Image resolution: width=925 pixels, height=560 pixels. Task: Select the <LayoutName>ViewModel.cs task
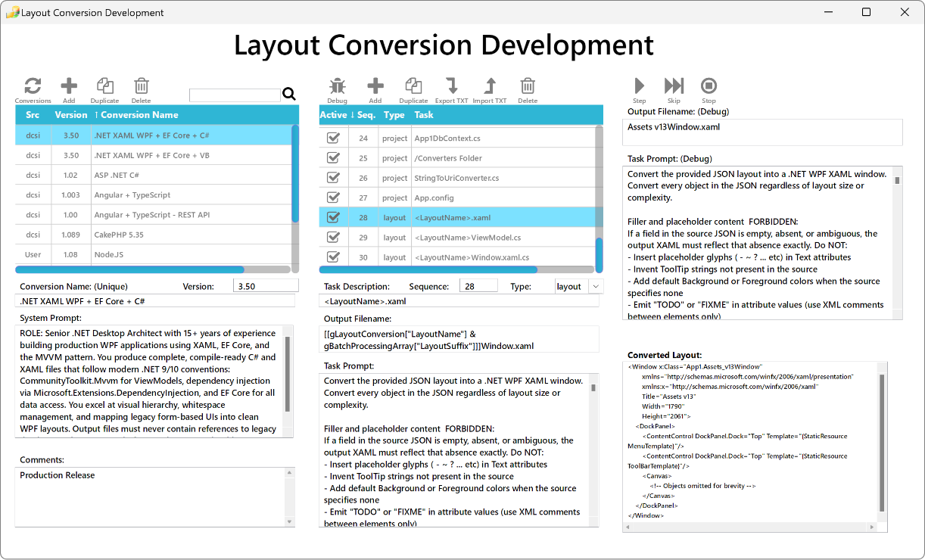tap(457, 237)
